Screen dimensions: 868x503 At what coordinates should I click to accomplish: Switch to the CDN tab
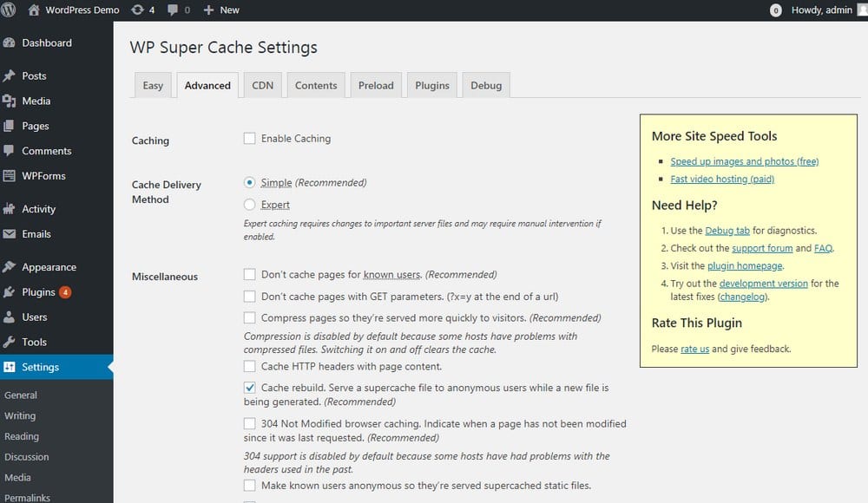(262, 85)
